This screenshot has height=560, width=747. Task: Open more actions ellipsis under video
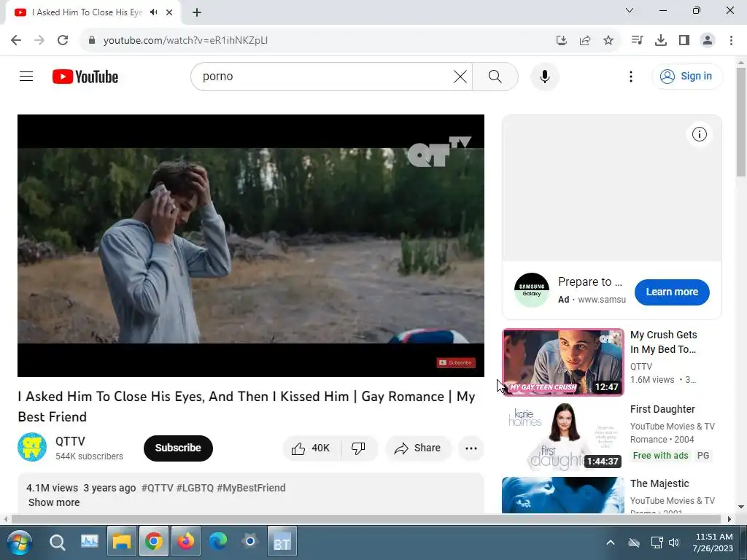(471, 448)
